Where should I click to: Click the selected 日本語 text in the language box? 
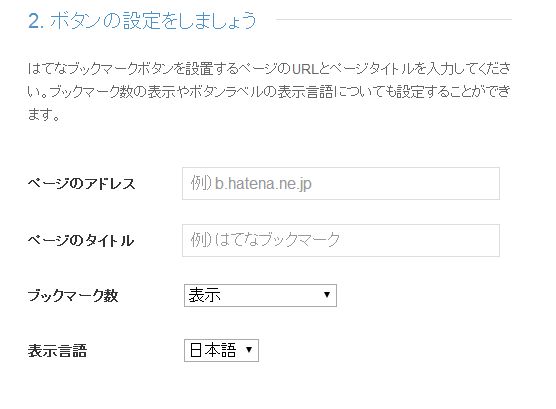click(212, 350)
